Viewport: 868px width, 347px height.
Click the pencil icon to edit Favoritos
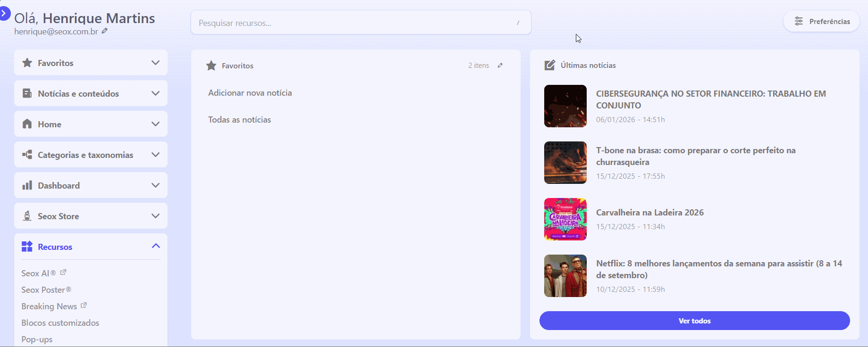pos(500,66)
